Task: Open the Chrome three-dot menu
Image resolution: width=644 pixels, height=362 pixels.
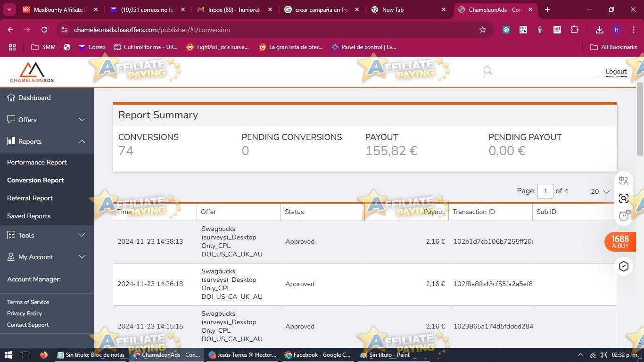Action: pos(633,30)
